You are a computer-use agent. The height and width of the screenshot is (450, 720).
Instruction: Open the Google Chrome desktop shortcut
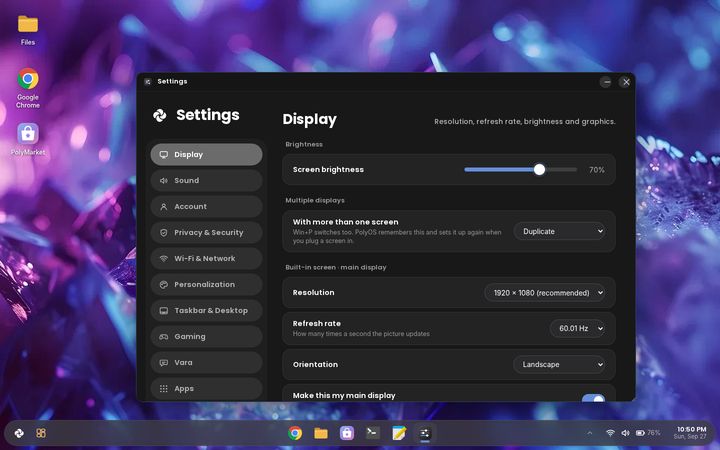28,88
